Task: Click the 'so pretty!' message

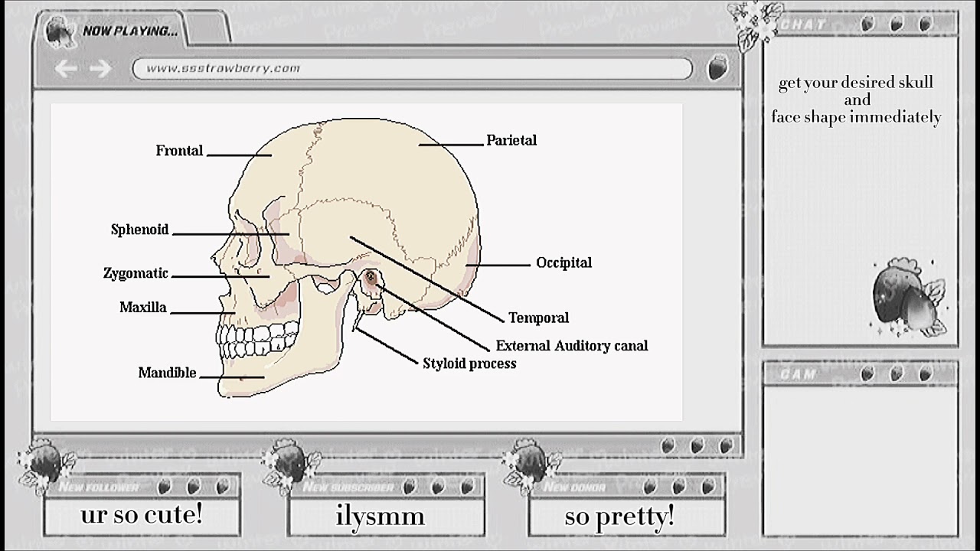Action: [x=620, y=517]
